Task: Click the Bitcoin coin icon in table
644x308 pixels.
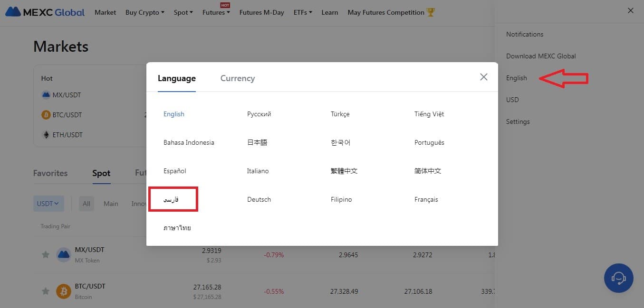Action: tap(64, 291)
